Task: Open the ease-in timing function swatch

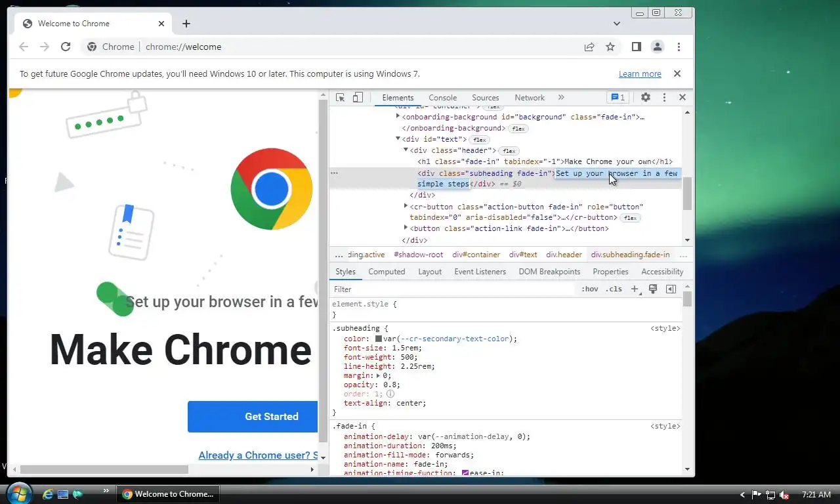Action: click(465, 472)
